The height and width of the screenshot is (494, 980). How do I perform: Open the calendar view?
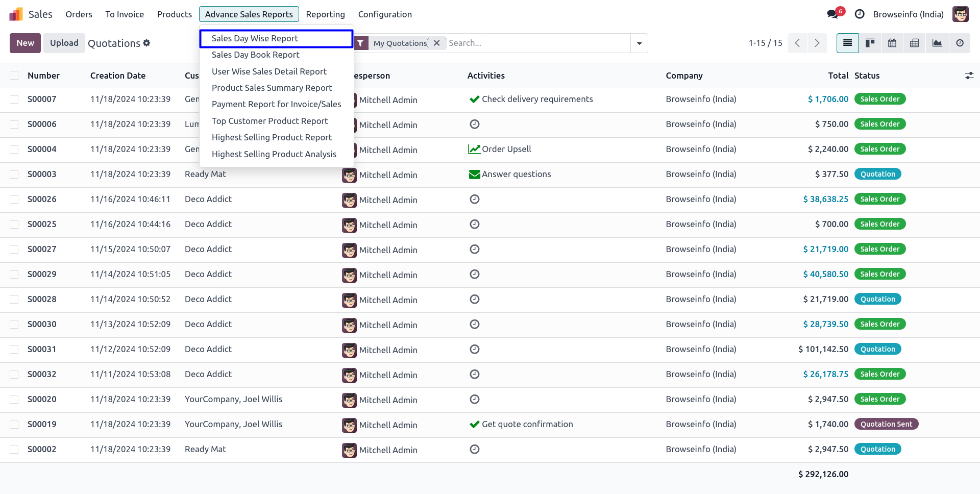click(x=892, y=43)
